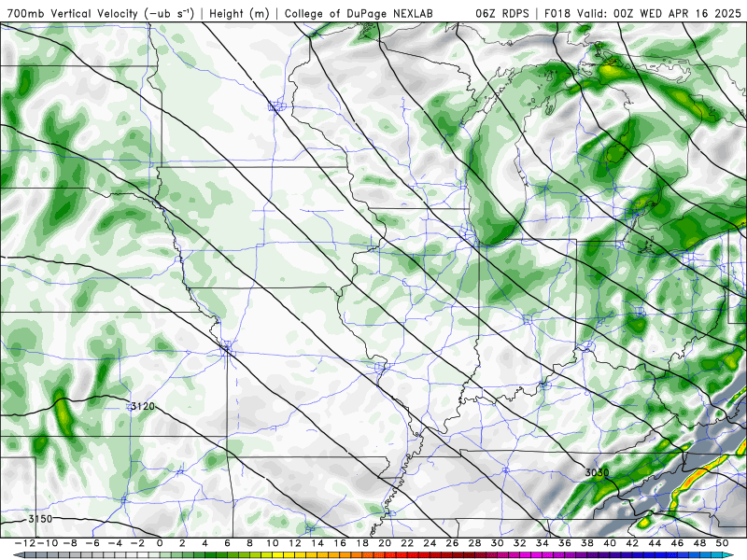
Task: Click the 40 value on the color scale
Action: 610,543
